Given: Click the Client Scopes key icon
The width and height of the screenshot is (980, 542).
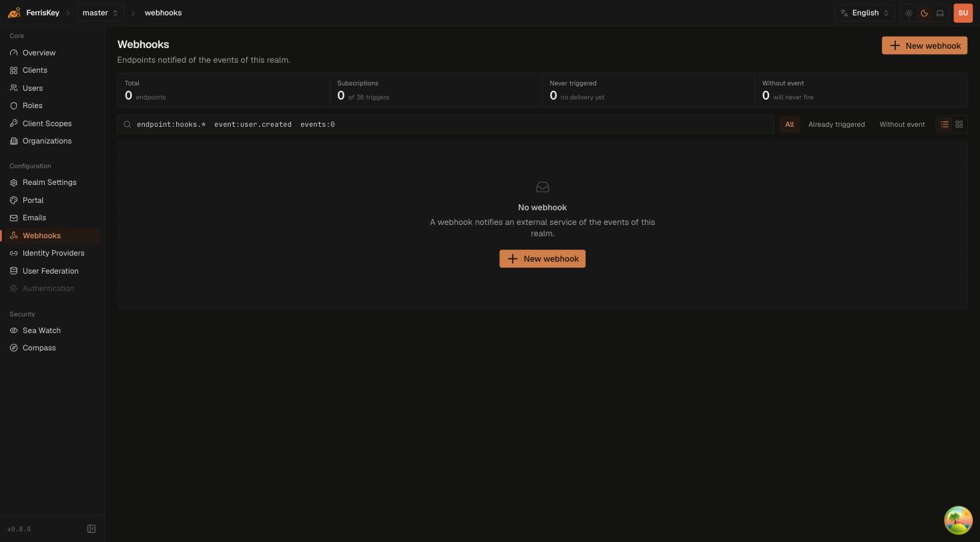Looking at the screenshot, I should coord(13,123).
